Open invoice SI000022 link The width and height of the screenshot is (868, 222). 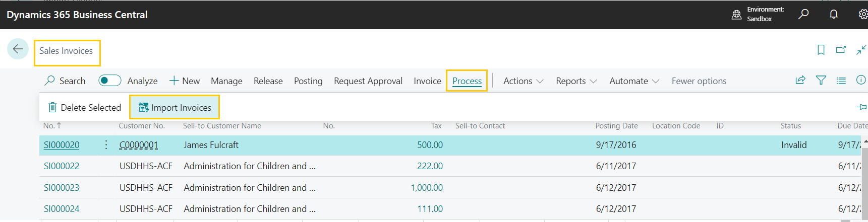[x=62, y=166]
